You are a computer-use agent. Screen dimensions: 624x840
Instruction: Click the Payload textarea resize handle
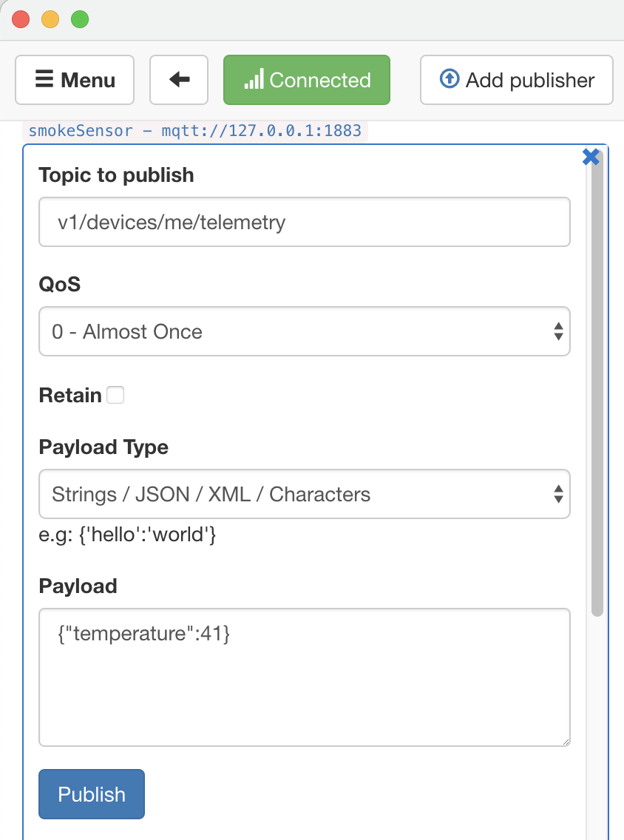[566, 742]
